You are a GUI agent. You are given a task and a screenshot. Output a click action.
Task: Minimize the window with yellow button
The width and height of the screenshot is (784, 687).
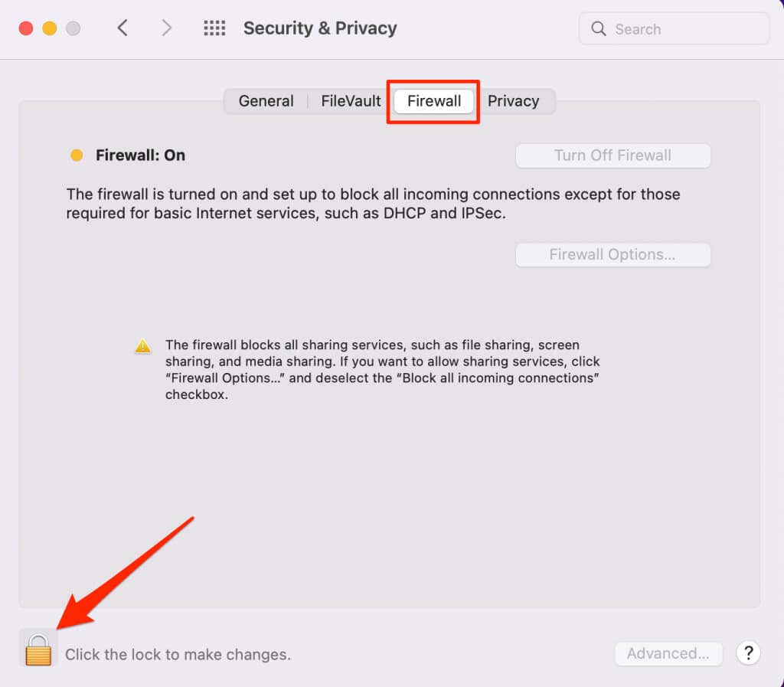(50, 28)
